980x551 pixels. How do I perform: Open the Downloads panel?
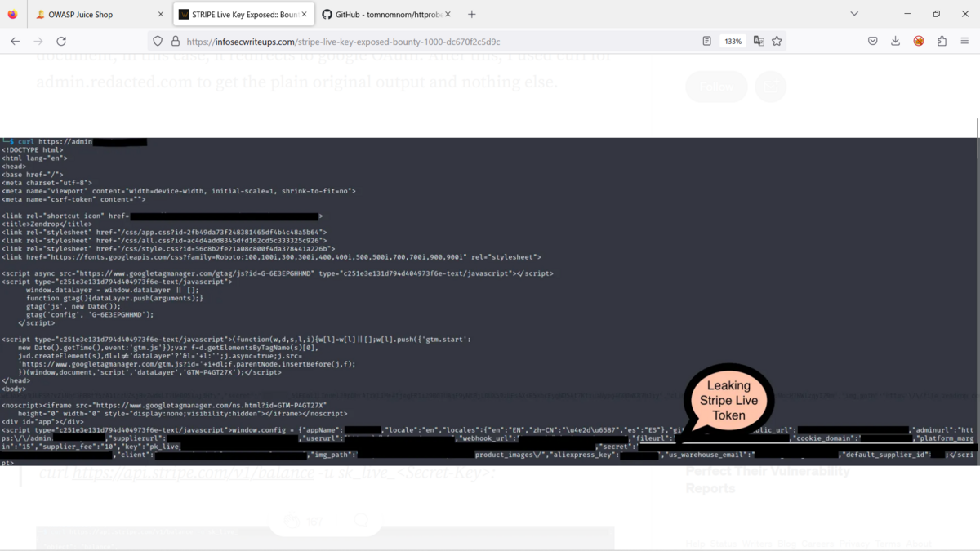pos(895,41)
